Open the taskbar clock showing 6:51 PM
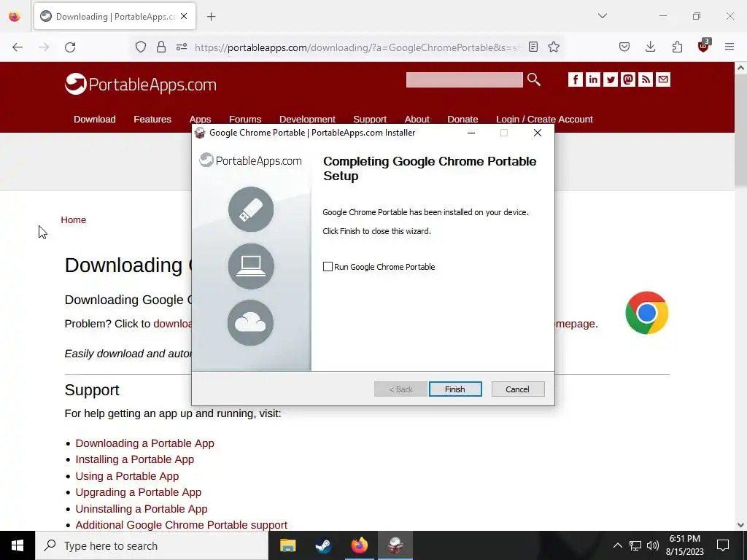 (684, 545)
